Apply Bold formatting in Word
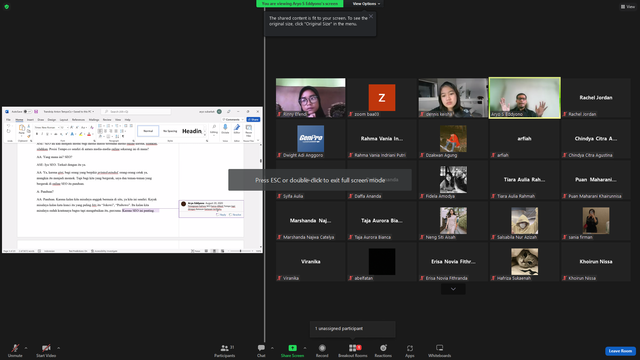Viewport: 640px width, 360px height. pos(37,134)
